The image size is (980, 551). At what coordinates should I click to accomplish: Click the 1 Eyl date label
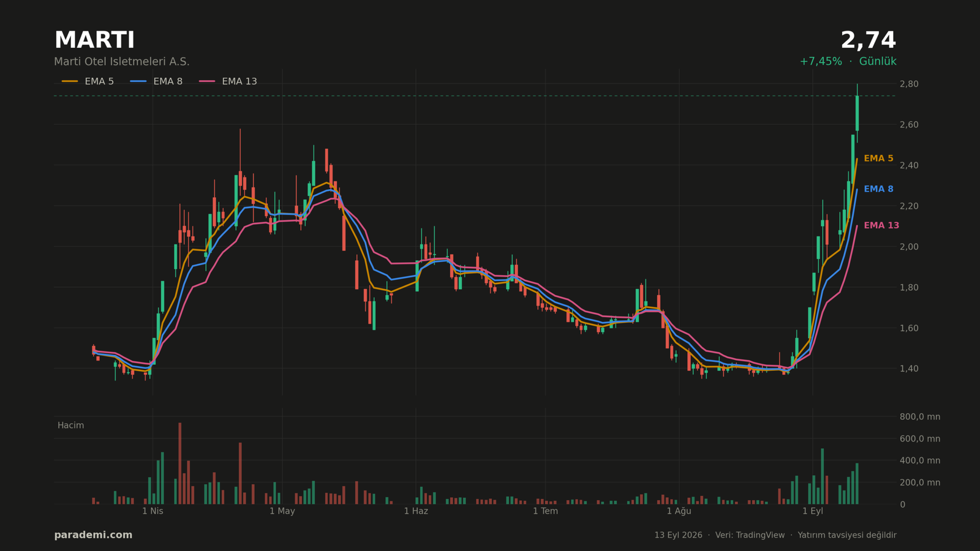813,511
